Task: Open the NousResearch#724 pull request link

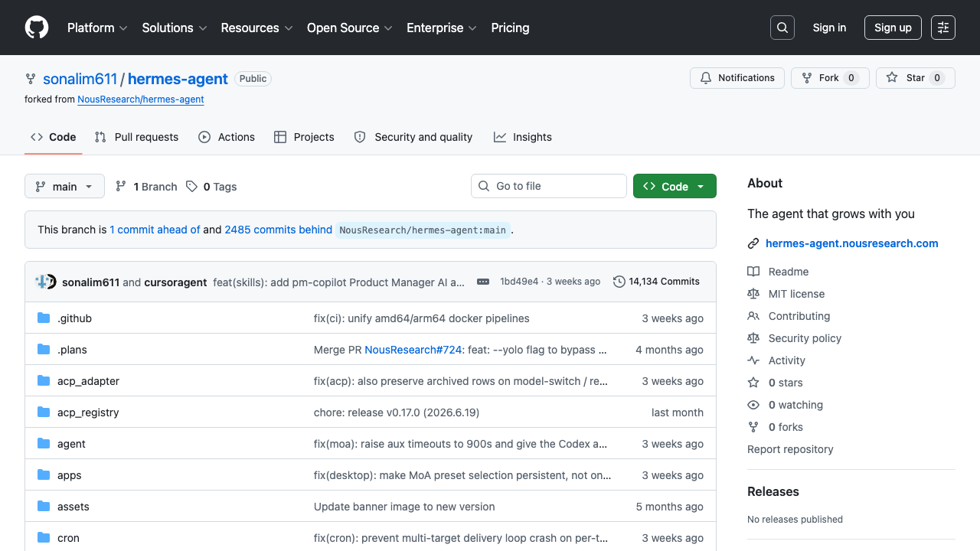Action: 413,350
